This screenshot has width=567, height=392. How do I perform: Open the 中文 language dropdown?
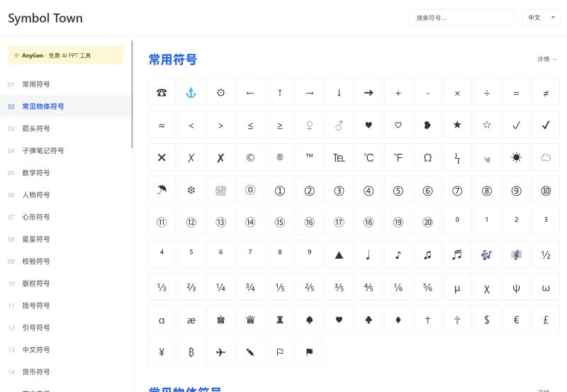[x=541, y=17]
